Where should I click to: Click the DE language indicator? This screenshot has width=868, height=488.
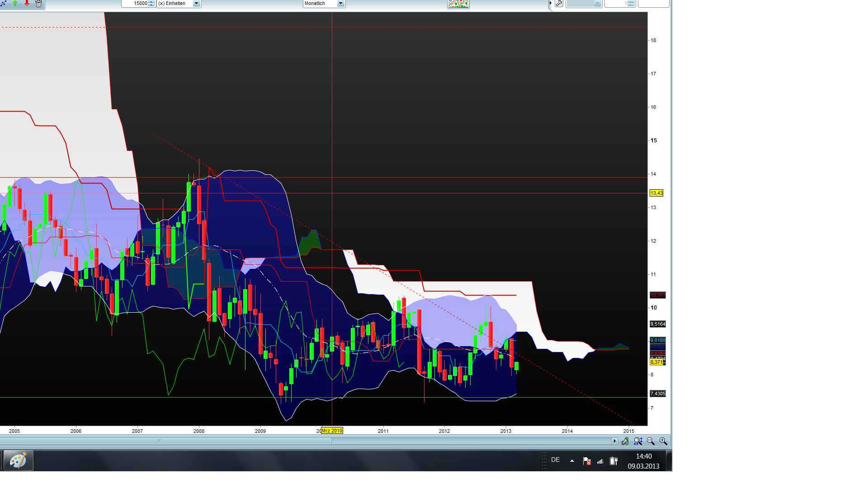(555, 460)
